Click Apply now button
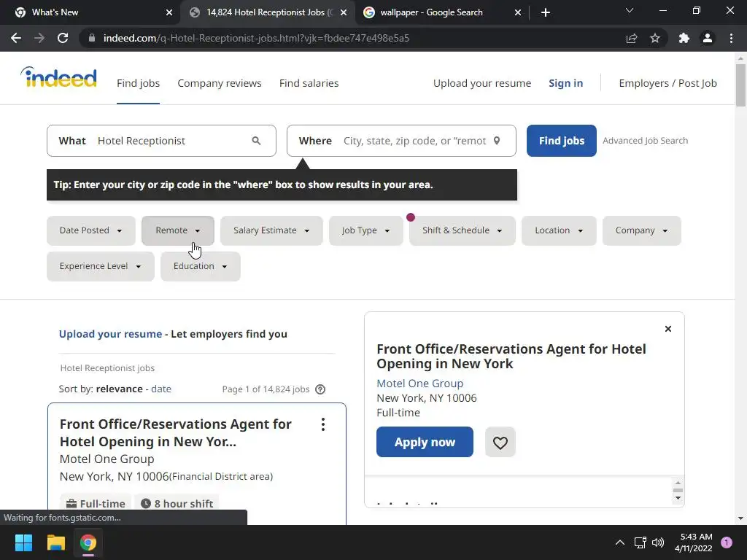 point(425,442)
